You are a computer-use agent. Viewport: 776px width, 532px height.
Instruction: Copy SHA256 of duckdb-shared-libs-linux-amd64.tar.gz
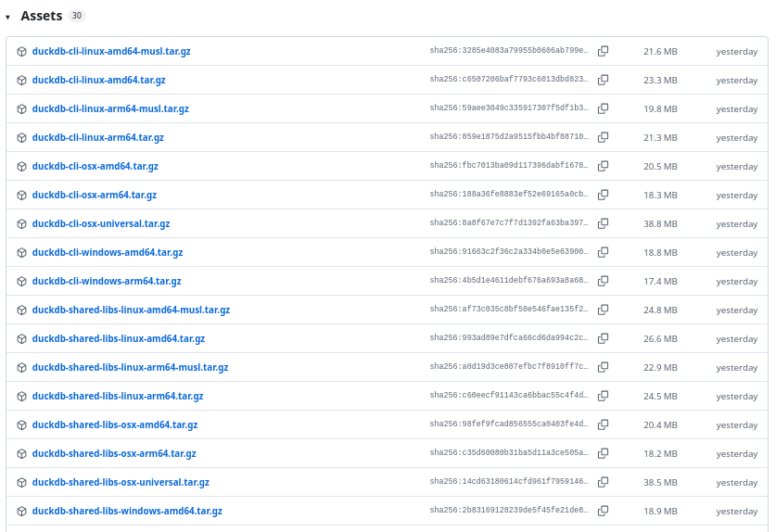(x=603, y=338)
